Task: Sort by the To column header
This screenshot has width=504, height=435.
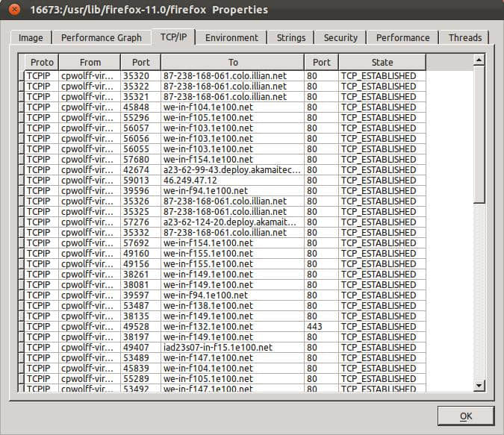Action: (x=233, y=62)
